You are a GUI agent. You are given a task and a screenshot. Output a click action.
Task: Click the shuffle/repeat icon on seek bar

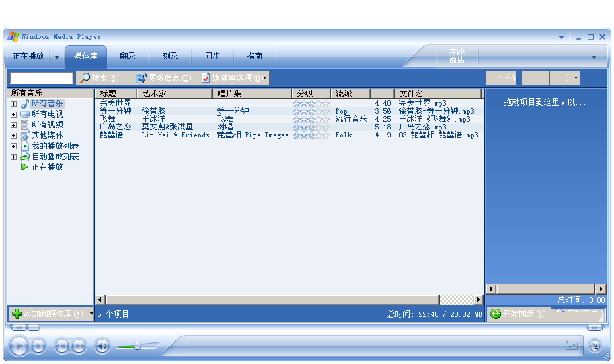pos(571,346)
